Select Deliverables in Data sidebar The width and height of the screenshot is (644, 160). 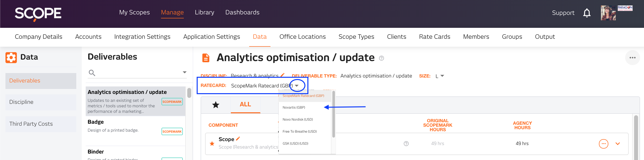pyautogui.click(x=41, y=81)
